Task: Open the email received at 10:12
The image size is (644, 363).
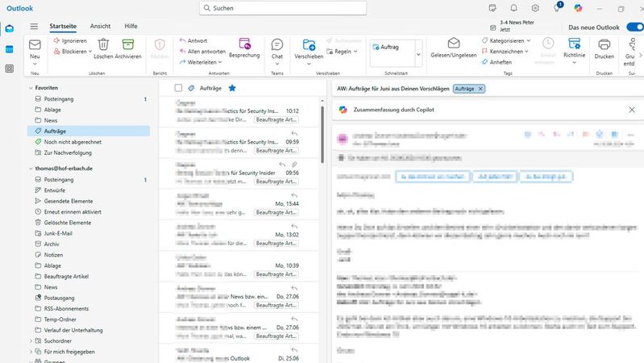Action: (239, 111)
